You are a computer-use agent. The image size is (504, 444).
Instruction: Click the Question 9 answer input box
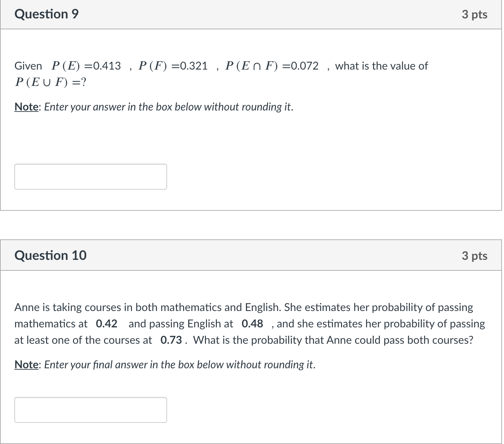pyautogui.click(x=91, y=177)
